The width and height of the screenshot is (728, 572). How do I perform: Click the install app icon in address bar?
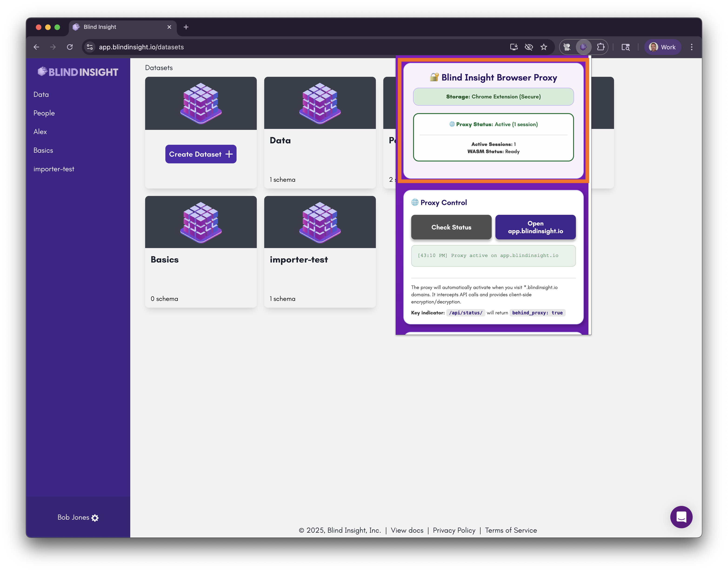[514, 47]
